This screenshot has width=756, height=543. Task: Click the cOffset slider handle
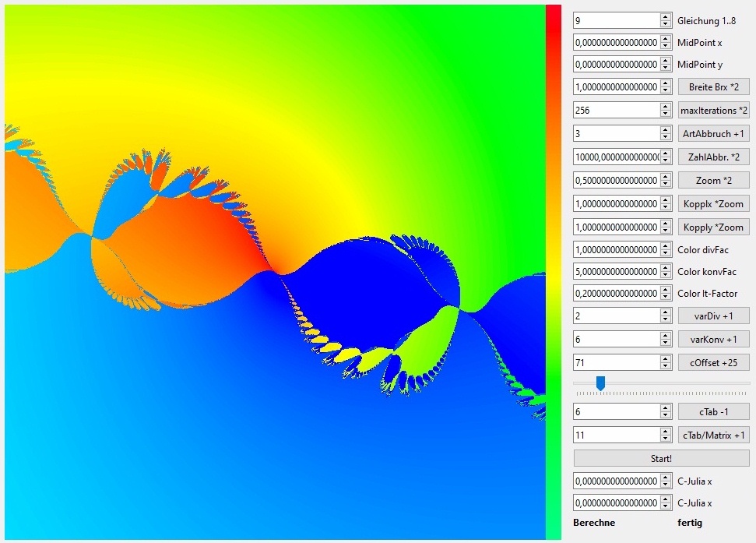coord(600,383)
